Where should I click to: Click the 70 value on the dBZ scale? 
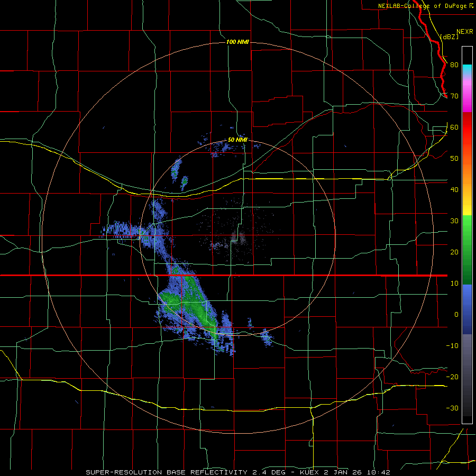454,96
